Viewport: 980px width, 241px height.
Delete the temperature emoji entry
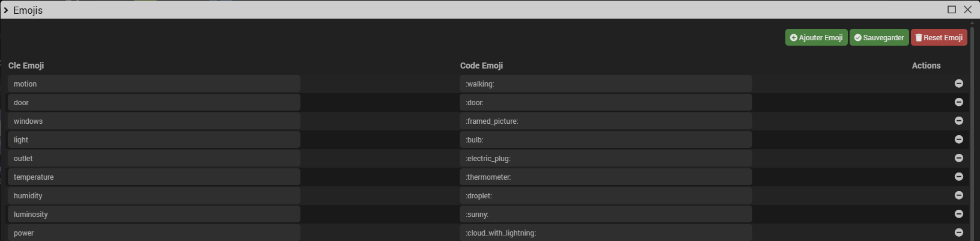[x=958, y=177]
